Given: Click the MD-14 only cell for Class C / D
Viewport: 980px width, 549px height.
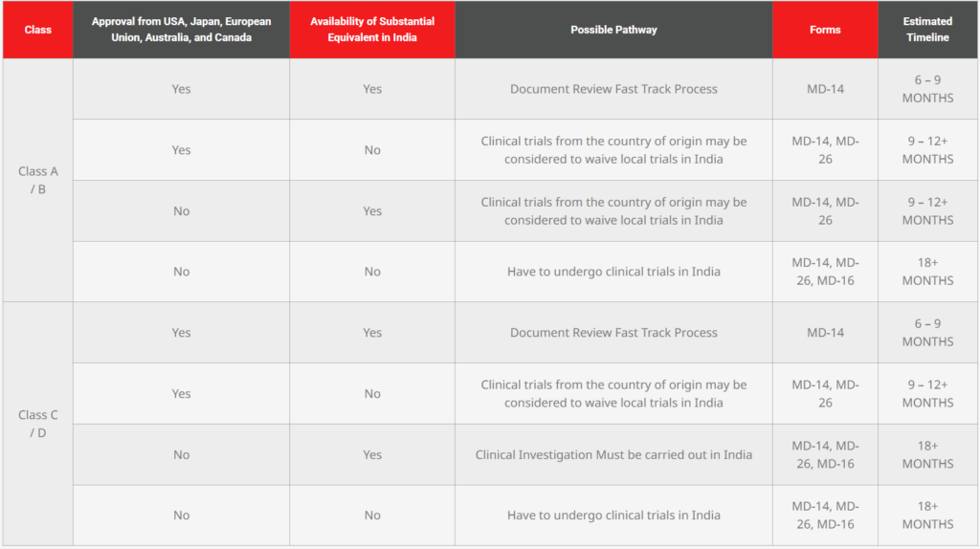Looking at the screenshot, I should pyautogui.click(x=825, y=333).
